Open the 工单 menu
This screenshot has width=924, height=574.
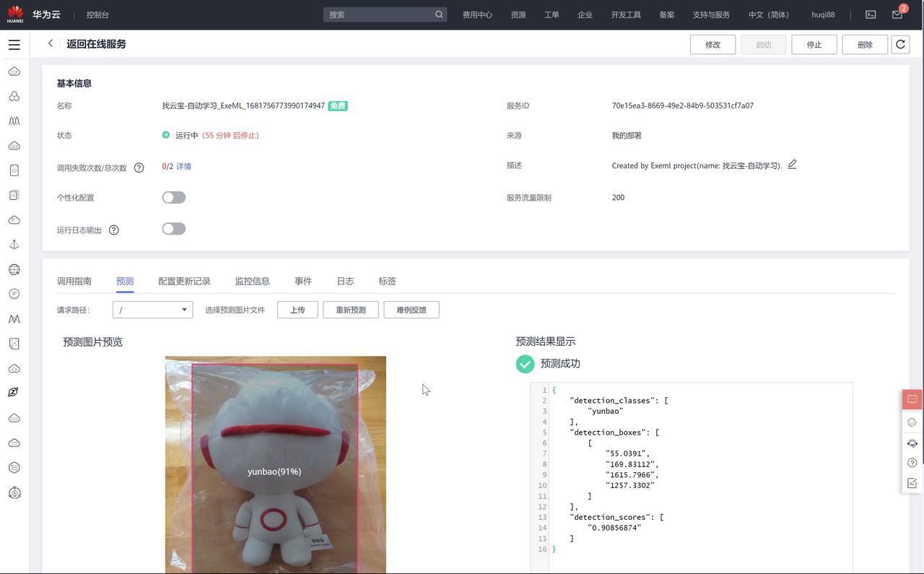[x=552, y=14]
